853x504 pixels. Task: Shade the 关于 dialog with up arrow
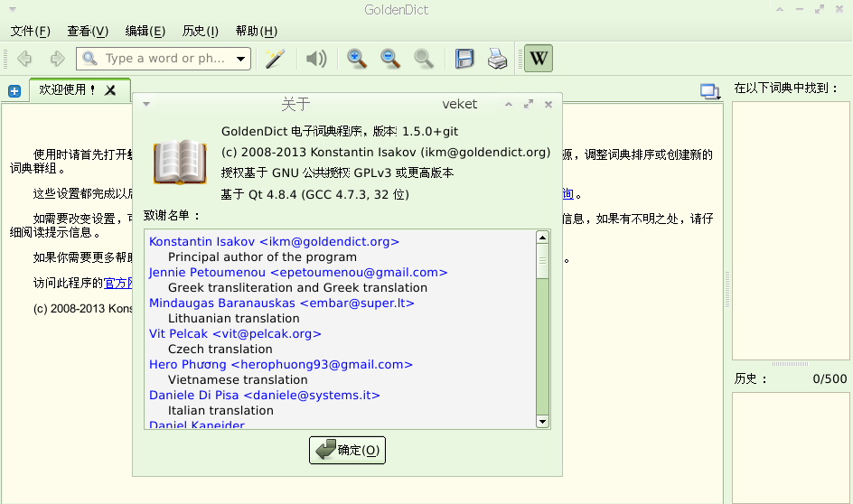pos(508,105)
